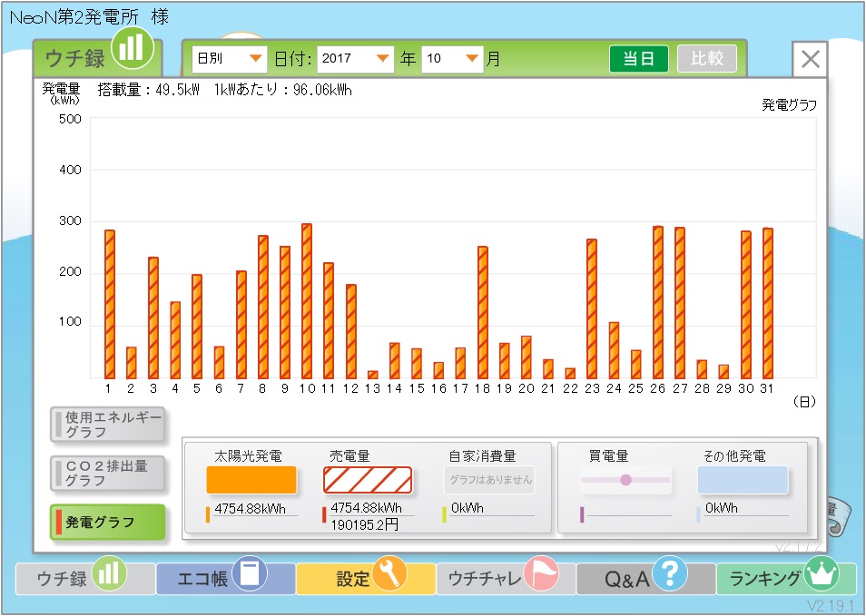Click the day 1 bar in chart
The image size is (866, 616).
[x=110, y=304]
